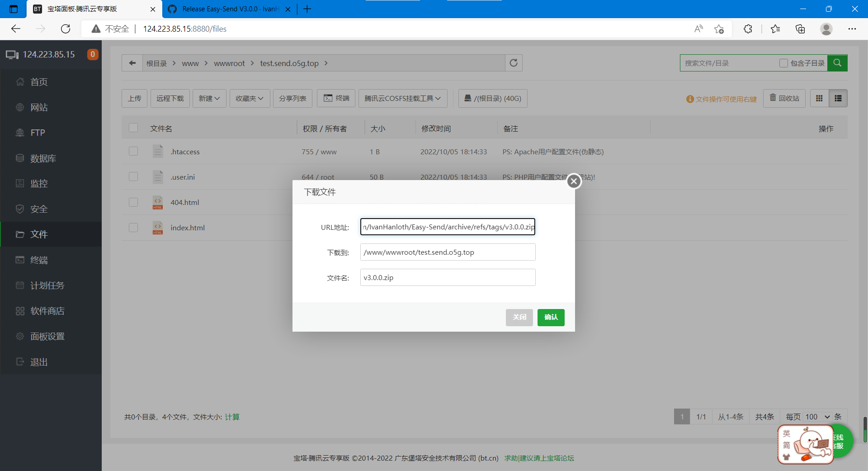
Task: Click the green search magnifier button
Action: (x=837, y=63)
